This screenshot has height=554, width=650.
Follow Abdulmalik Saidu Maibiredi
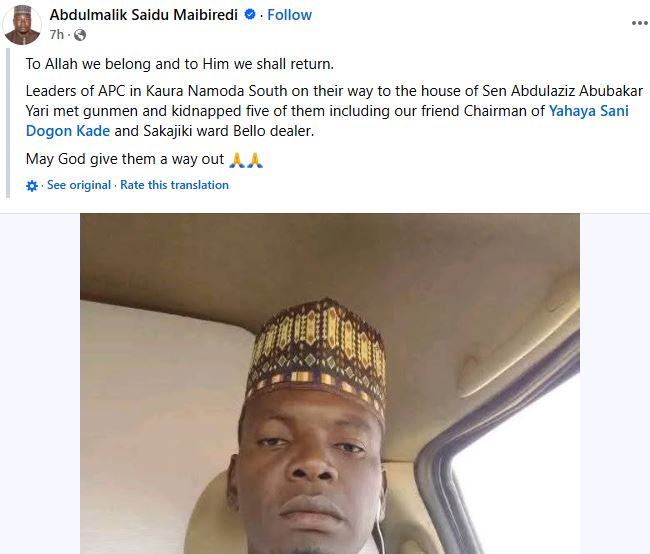tap(289, 15)
